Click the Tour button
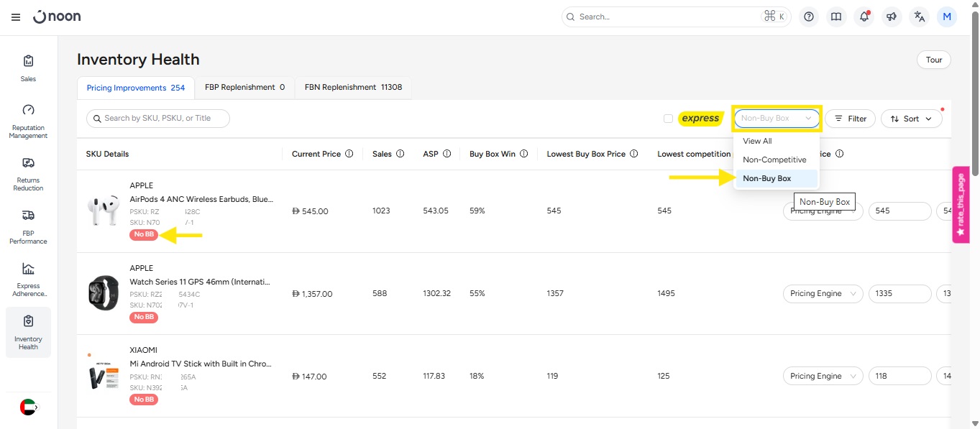The image size is (980, 429). (x=933, y=60)
